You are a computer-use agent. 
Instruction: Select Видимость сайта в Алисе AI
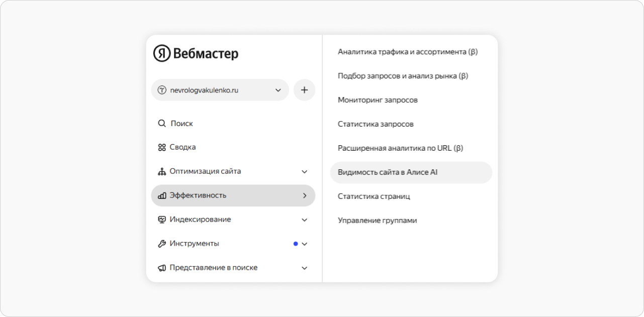point(411,172)
